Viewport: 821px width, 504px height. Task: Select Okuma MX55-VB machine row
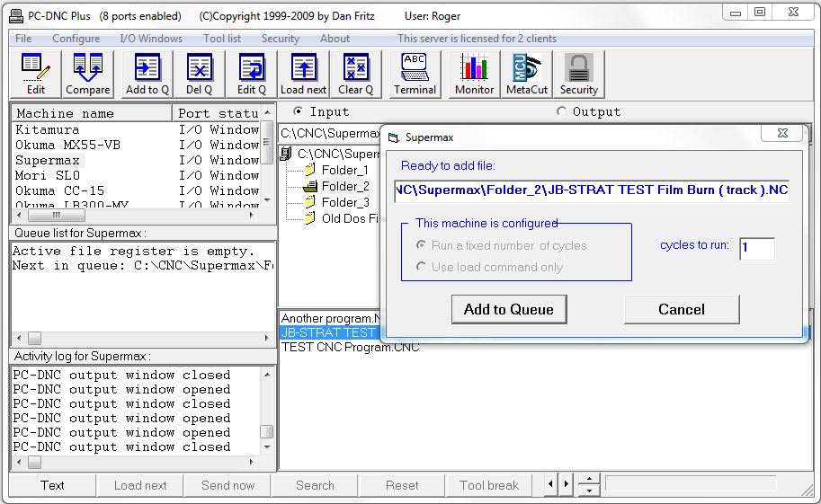(x=136, y=145)
